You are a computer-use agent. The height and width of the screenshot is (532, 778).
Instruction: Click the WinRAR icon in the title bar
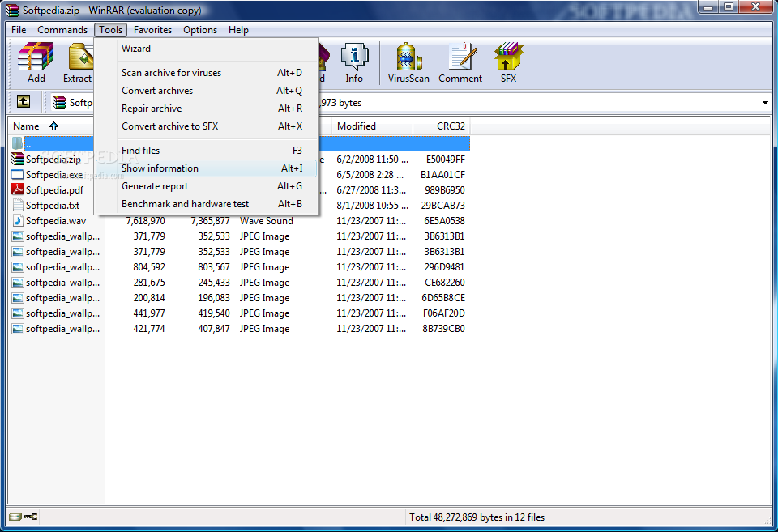coord(12,10)
